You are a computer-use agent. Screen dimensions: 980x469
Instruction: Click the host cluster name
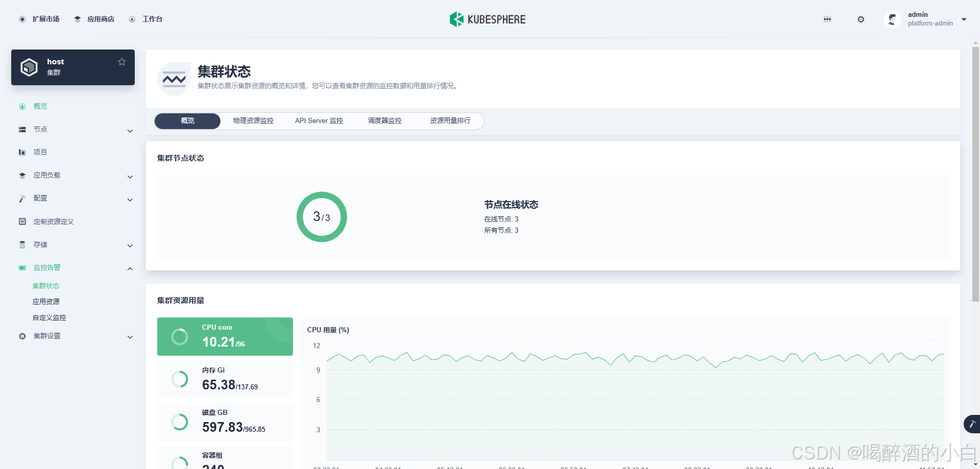click(56, 62)
